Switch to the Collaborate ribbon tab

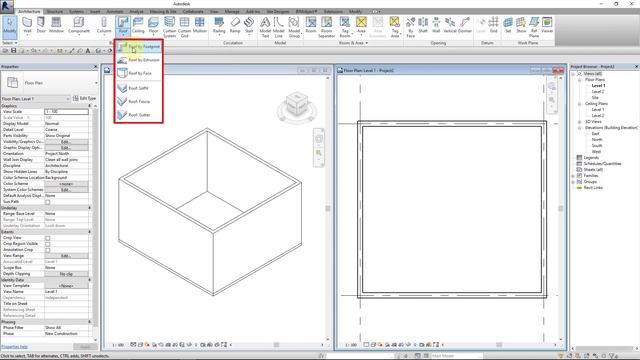point(193,11)
